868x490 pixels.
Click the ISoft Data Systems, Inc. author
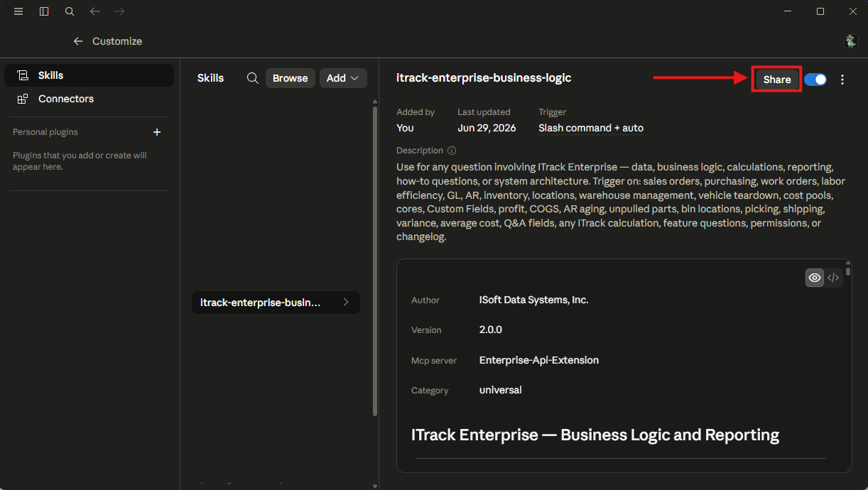[x=534, y=300]
